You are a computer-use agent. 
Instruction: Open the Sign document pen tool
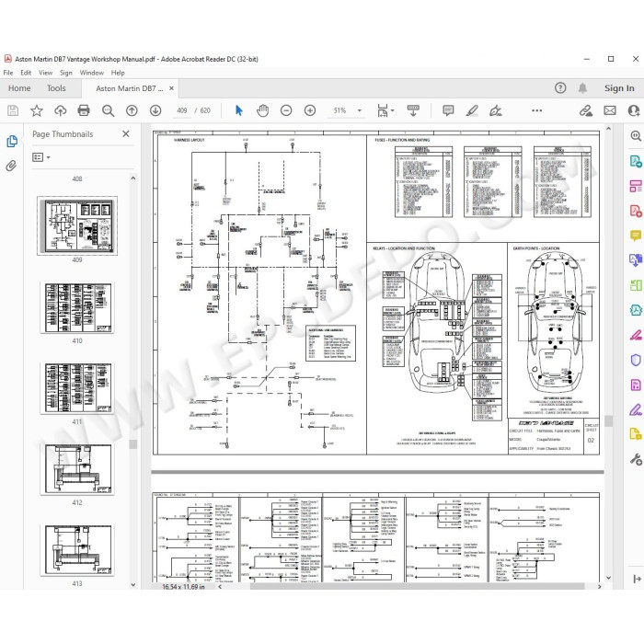pos(496,110)
